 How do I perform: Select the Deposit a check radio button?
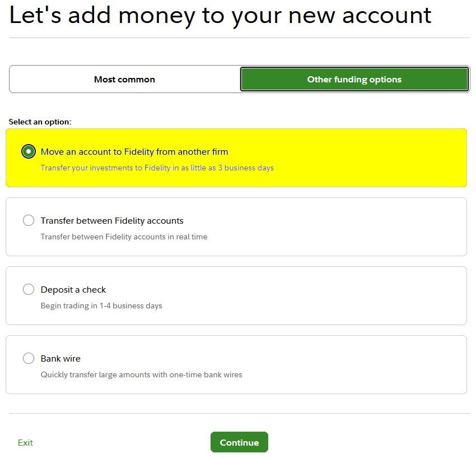[x=29, y=290]
